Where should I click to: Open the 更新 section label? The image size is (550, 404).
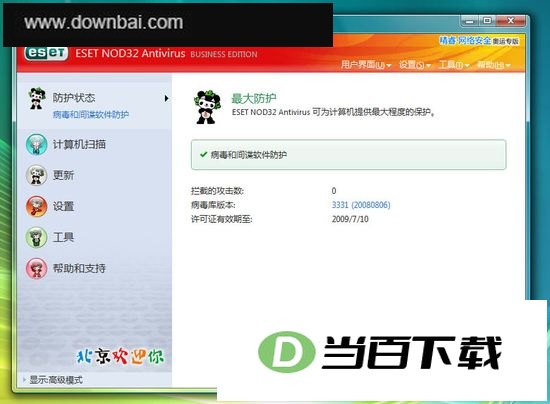coord(63,175)
